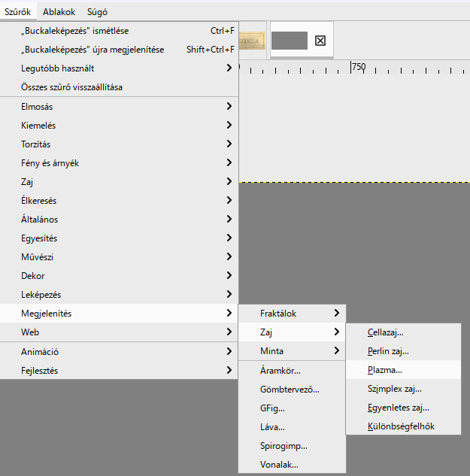Expand the Művészi submenu
Screen dimensions: 470x476
point(119,257)
